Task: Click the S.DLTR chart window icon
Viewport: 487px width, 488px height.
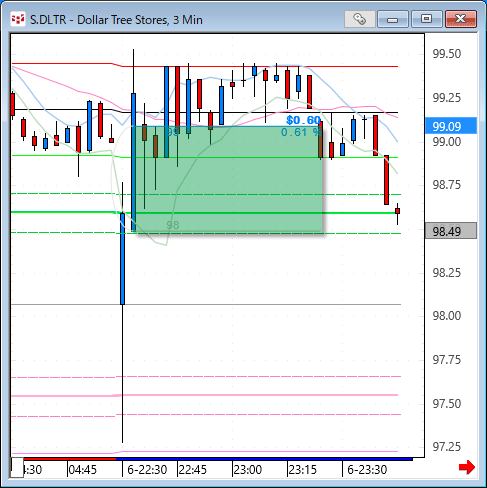Action: click(18, 19)
